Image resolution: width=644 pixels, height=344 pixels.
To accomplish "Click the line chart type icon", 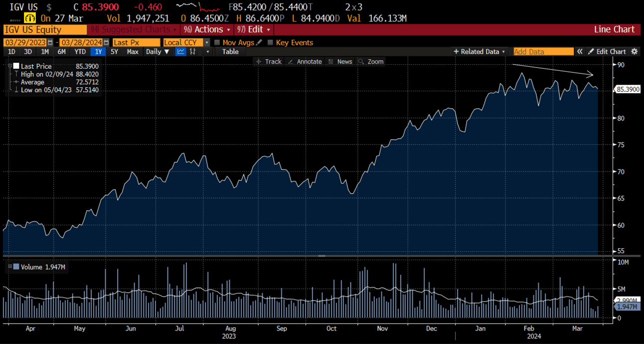I will point(180,51).
